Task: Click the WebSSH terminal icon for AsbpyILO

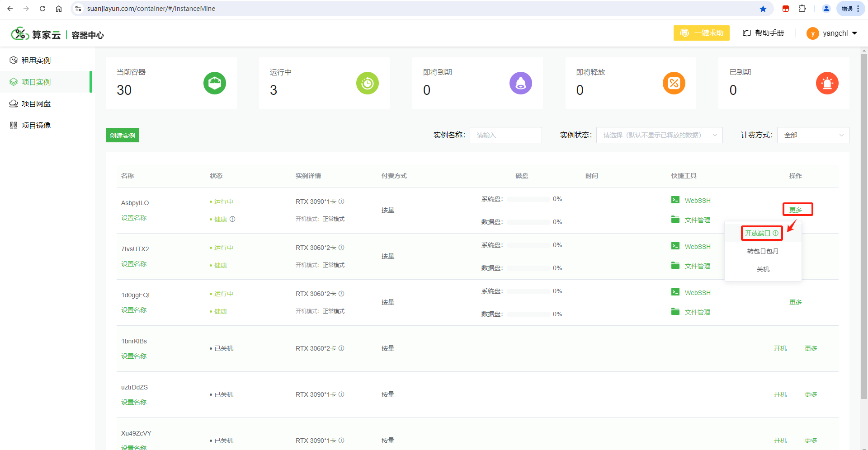Action: coord(675,200)
